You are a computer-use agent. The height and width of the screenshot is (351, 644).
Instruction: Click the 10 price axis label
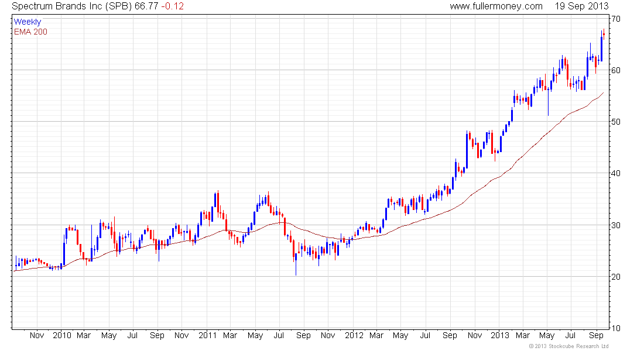616,328
